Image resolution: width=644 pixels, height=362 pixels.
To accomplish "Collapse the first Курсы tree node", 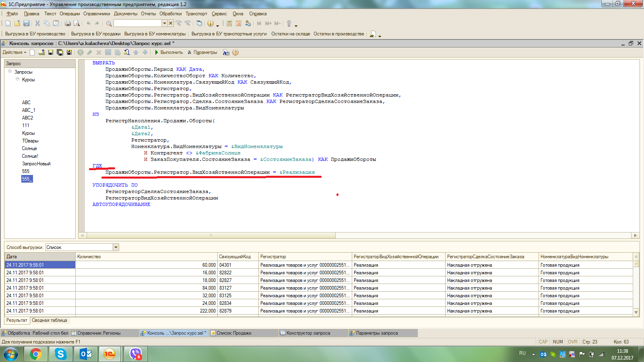I will tap(17, 79).
